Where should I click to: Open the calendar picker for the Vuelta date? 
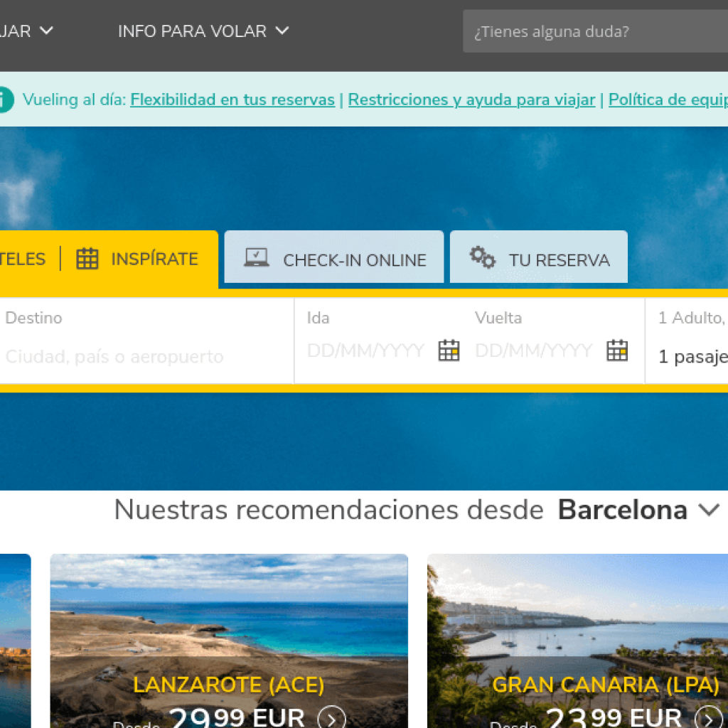tap(617, 350)
